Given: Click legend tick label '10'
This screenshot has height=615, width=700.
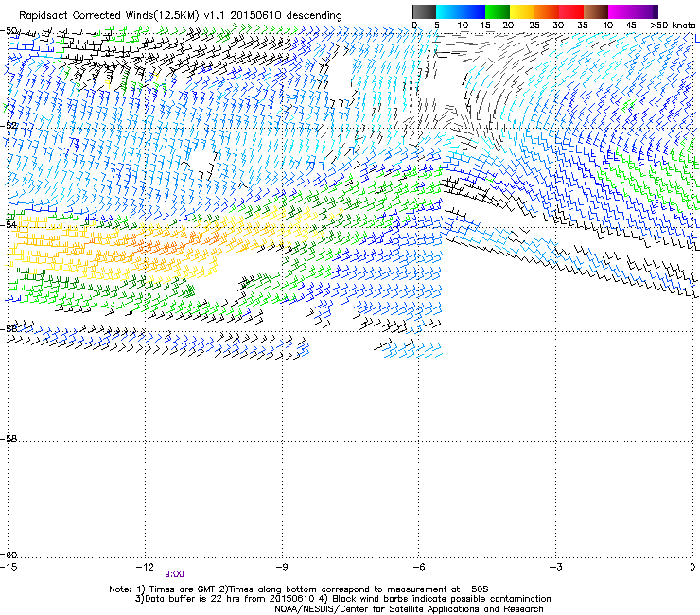Looking at the screenshot, I should (x=463, y=26).
